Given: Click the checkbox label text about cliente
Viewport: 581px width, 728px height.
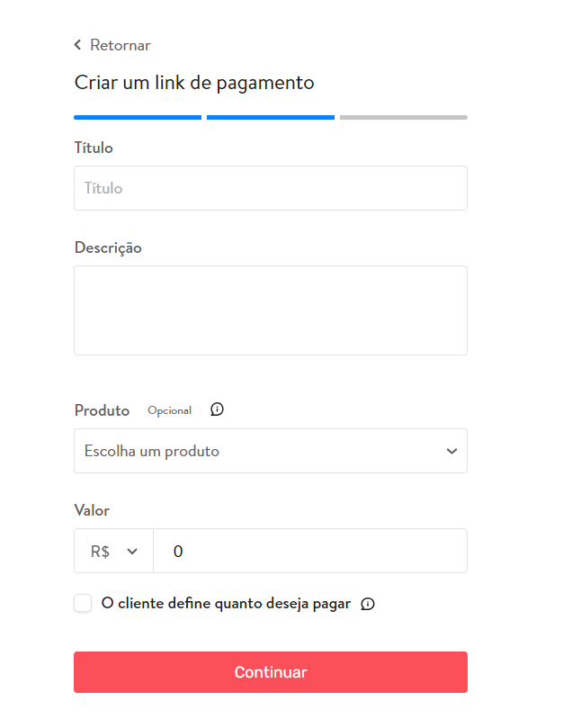Looking at the screenshot, I should 226,604.
